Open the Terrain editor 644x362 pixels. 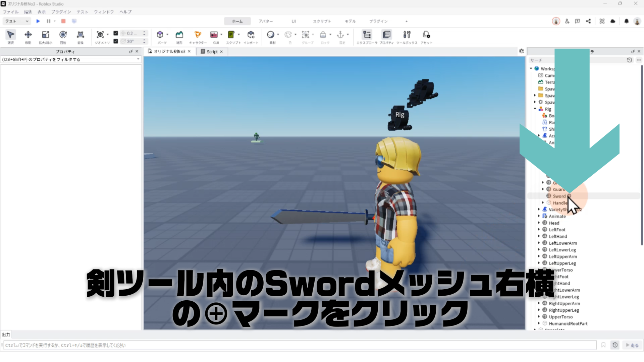click(179, 35)
